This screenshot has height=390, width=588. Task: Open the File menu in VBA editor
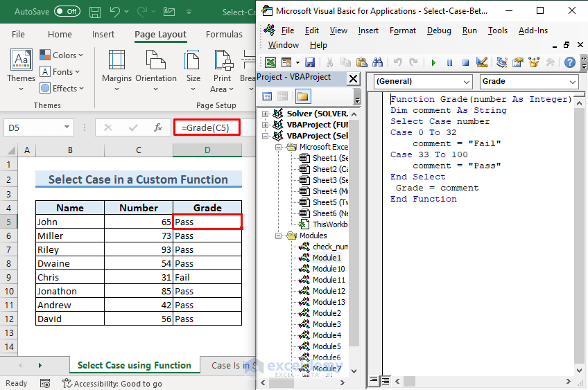(x=287, y=30)
